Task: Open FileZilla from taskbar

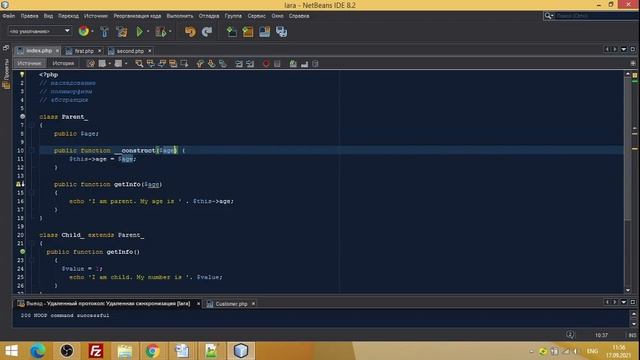Action: tap(96, 351)
